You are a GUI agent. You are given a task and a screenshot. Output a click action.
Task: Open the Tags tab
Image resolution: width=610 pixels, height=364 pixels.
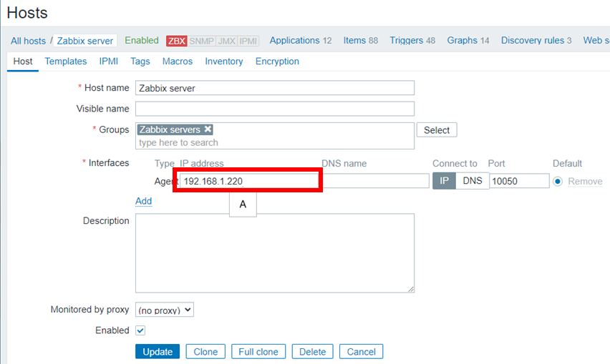click(x=140, y=62)
